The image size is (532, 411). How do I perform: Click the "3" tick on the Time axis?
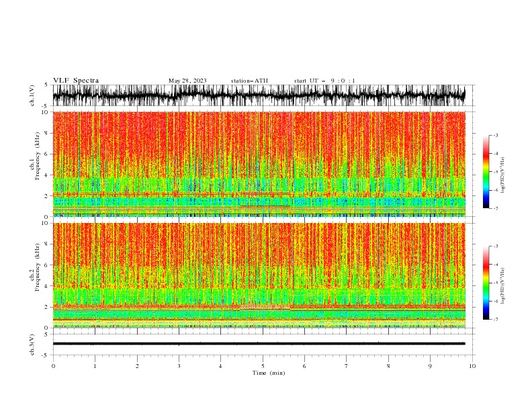tap(179, 366)
